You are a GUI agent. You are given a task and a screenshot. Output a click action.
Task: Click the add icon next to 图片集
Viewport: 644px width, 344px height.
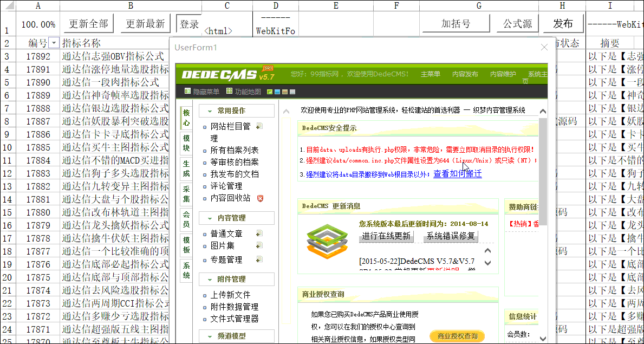pyautogui.click(x=259, y=246)
